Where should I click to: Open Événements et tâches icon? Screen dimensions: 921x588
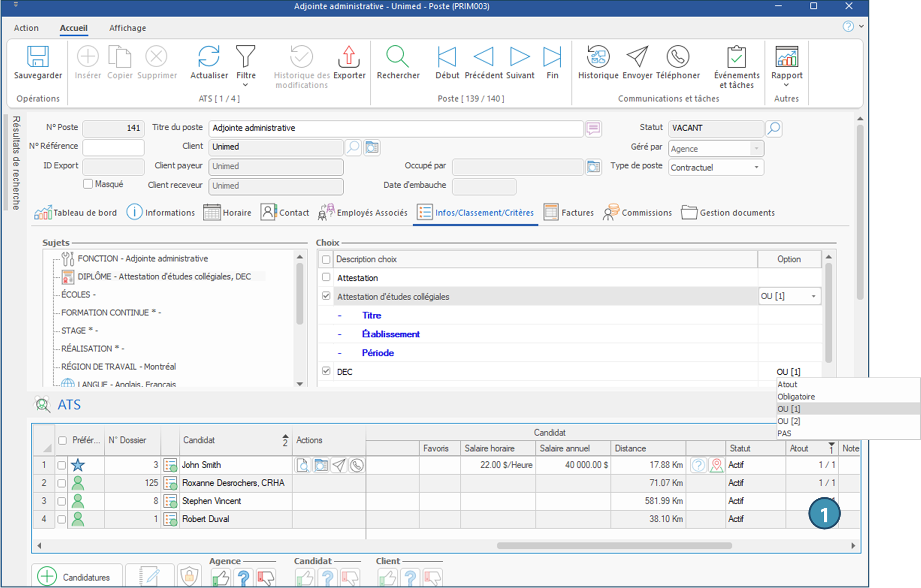click(x=736, y=57)
